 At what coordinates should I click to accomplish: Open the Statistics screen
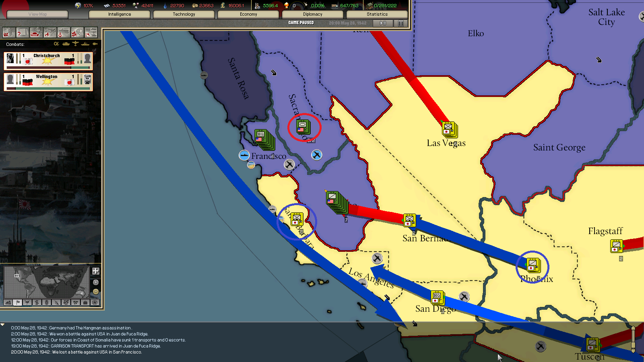(377, 14)
